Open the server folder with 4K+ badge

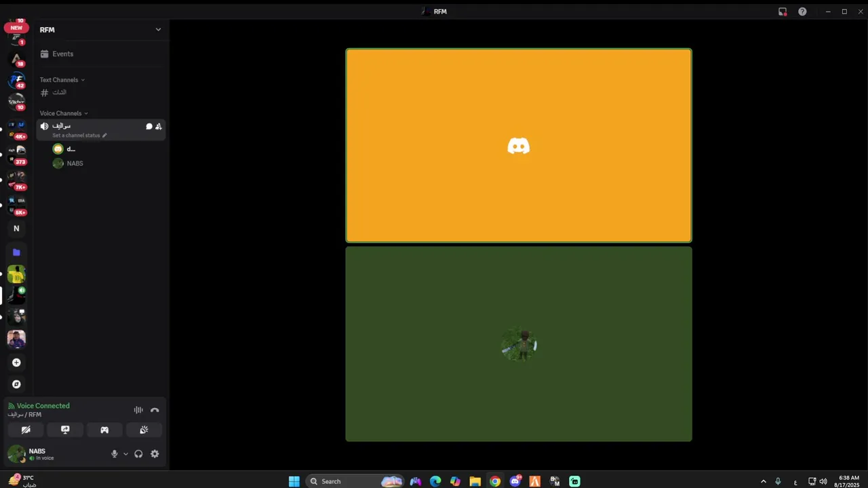(16, 129)
